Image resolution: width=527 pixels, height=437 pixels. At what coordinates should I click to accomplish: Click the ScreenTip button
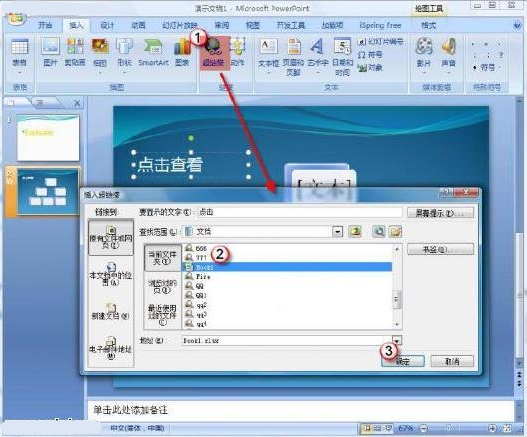tap(440, 213)
